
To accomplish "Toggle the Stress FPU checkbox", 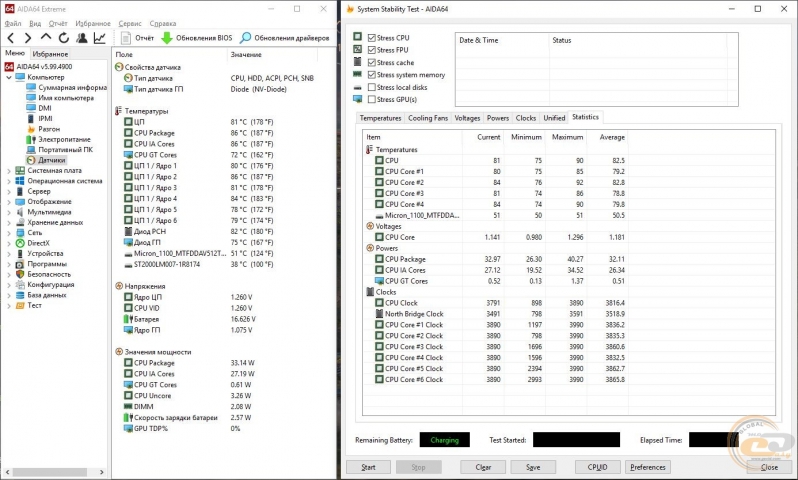I will tap(372, 50).
